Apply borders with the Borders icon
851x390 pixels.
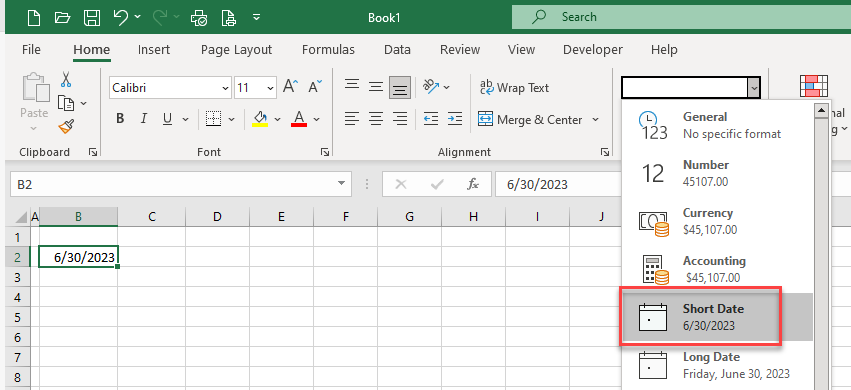[x=214, y=119]
